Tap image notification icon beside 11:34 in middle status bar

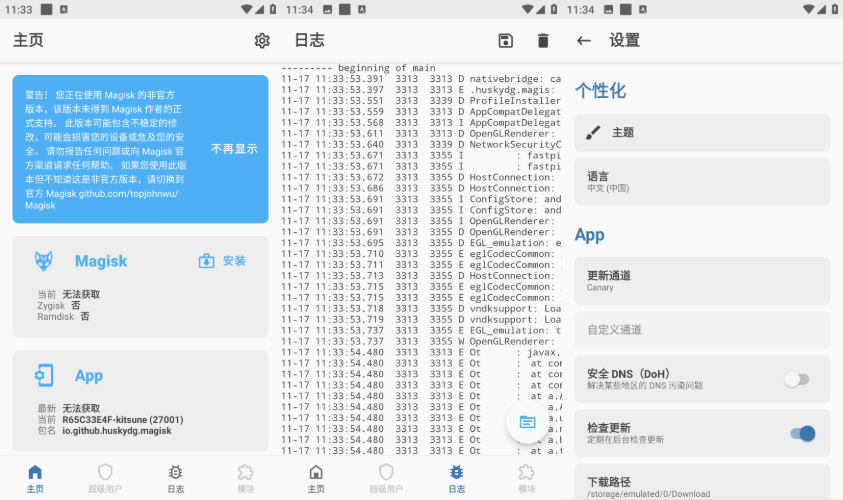(327, 9)
